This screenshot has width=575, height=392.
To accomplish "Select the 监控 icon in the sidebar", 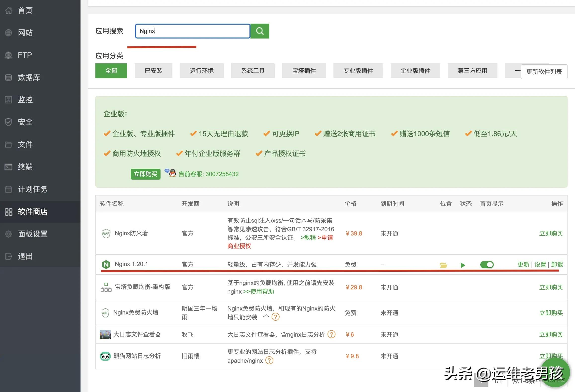I will coord(8,100).
